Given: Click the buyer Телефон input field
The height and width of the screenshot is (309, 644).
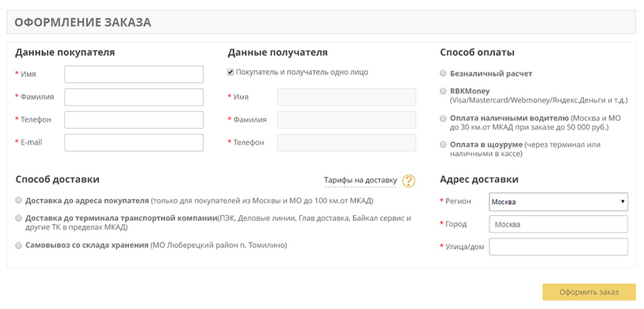Looking at the screenshot, I should 134,119.
